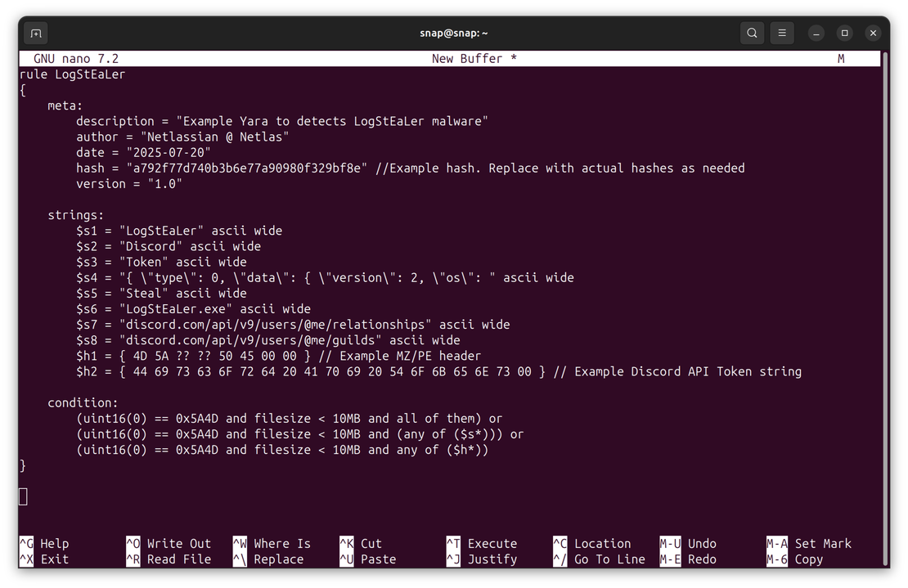Open the hamburger menu in the title bar

(782, 33)
